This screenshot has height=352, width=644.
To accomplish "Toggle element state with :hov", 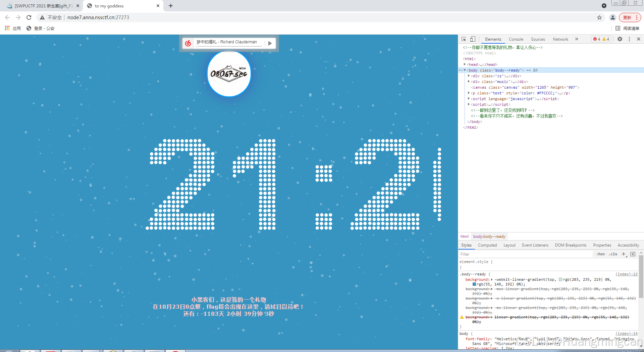I will click(x=600, y=254).
